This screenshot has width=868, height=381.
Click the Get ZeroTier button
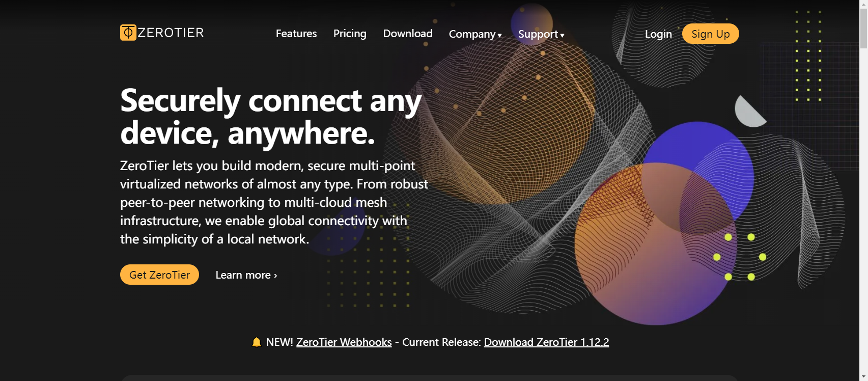(x=159, y=275)
